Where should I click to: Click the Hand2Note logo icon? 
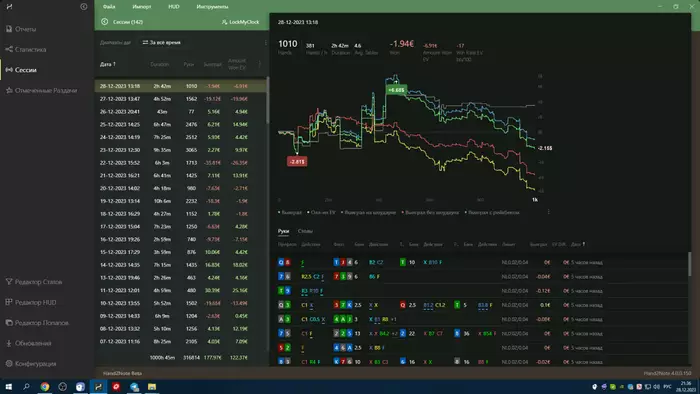(9, 7)
